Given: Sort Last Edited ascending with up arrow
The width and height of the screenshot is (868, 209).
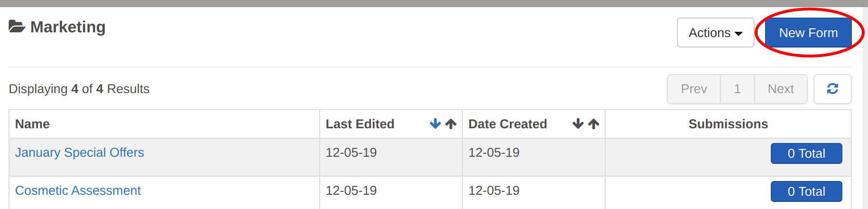Looking at the screenshot, I should [451, 124].
